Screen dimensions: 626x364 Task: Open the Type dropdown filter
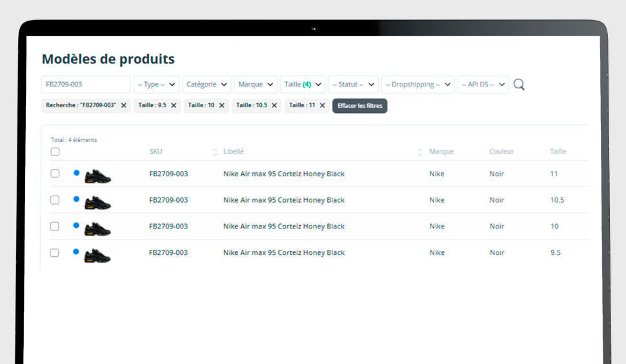[156, 85]
